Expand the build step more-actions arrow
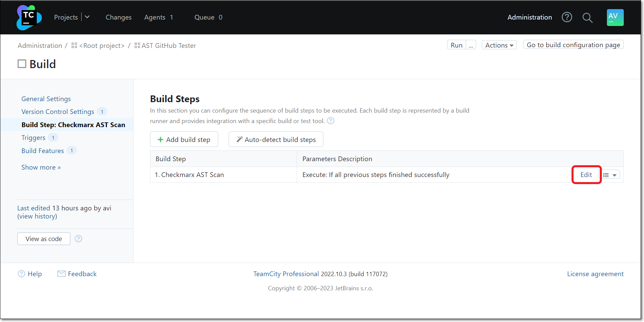Image resolution: width=644 pixels, height=322 pixels. tap(614, 175)
